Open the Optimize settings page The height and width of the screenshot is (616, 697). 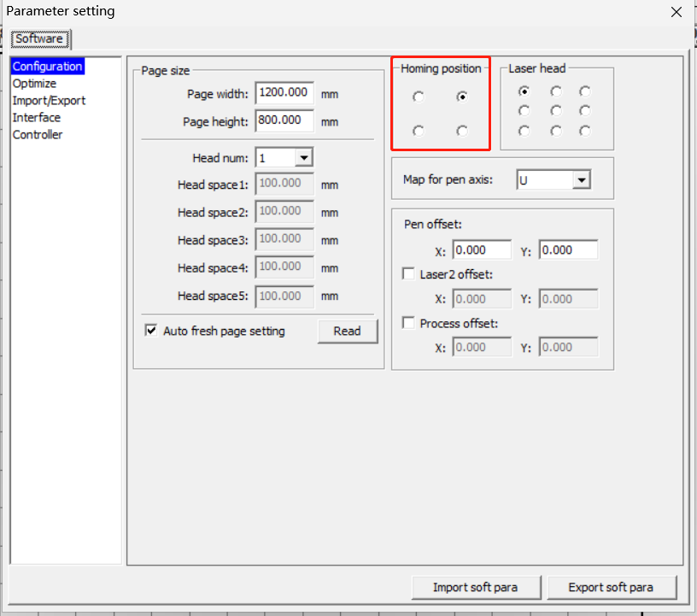click(x=34, y=84)
